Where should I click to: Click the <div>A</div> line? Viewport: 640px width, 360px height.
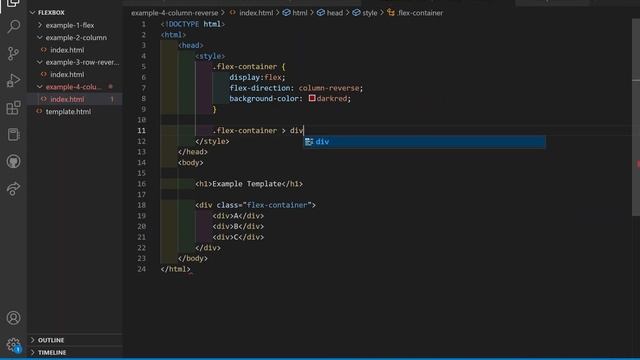[x=238, y=216]
